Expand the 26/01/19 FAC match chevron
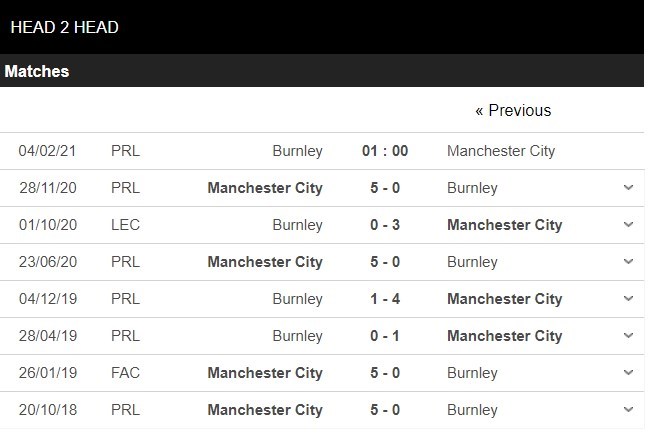This screenshot has height=437, width=649. pyautogui.click(x=628, y=373)
